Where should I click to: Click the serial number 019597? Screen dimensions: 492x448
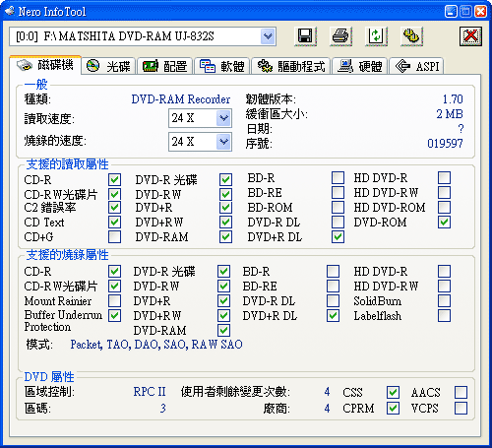(x=445, y=144)
